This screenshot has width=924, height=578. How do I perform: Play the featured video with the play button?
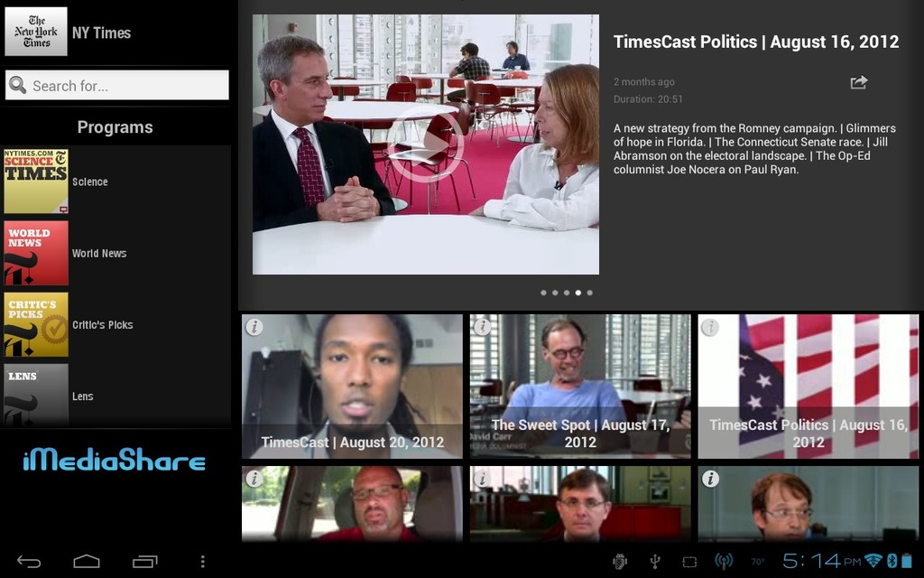click(426, 145)
